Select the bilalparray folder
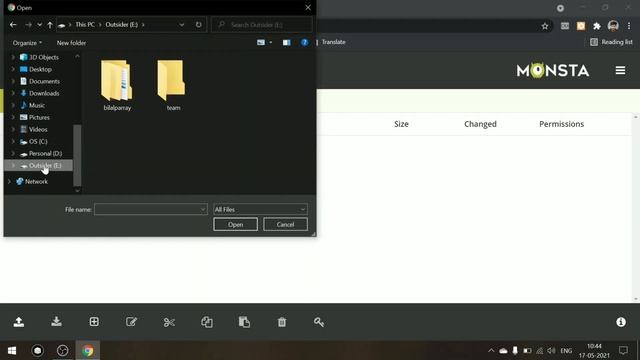 (117, 86)
